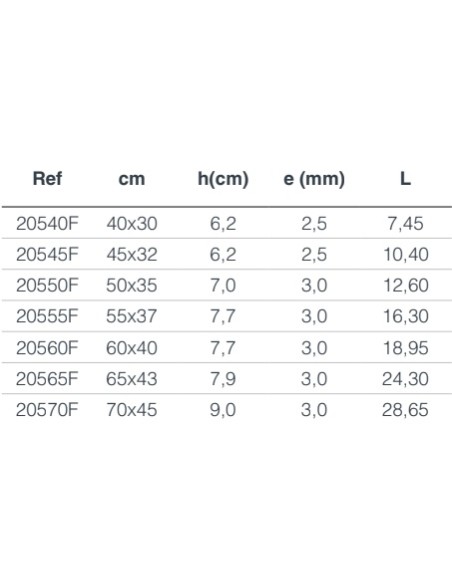
Task: Click the Ref column header
Action: tap(47, 178)
